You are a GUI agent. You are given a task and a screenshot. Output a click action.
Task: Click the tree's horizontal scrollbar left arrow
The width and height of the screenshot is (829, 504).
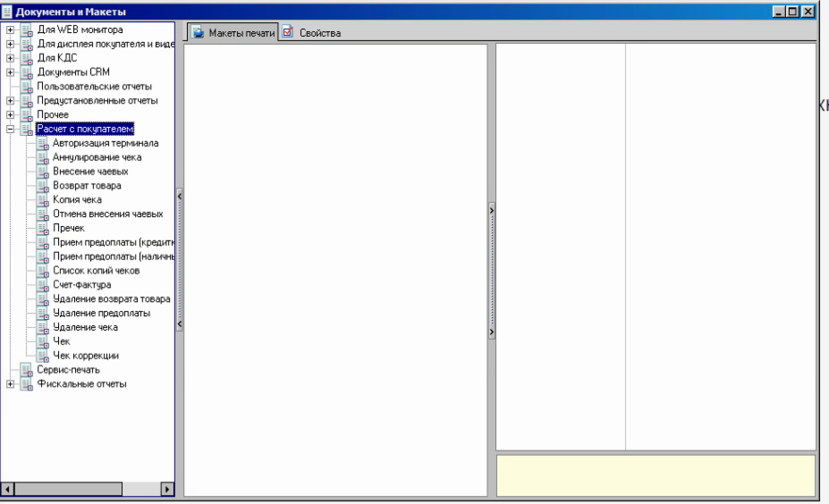pyautogui.click(x=8, y=489)
